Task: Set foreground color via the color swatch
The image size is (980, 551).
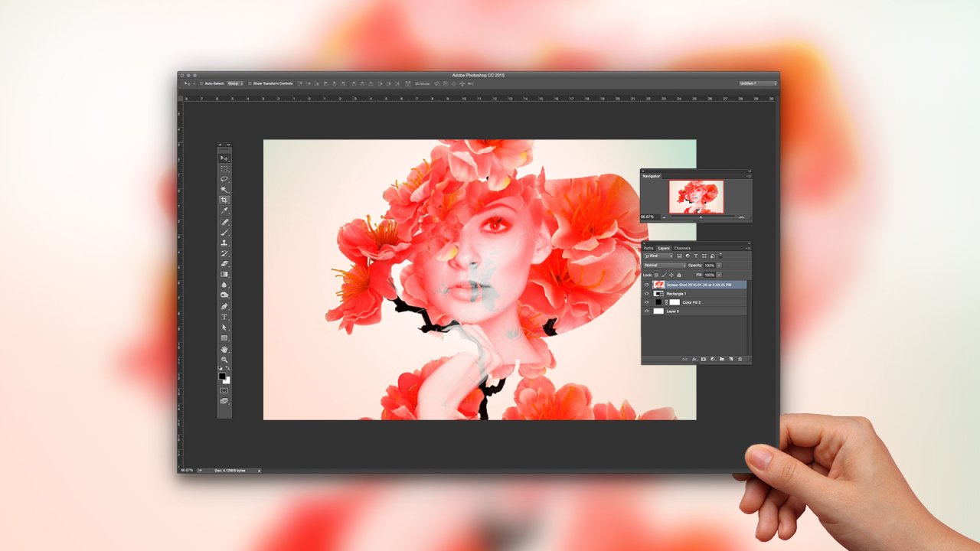Action: click(x=221, y=377)
